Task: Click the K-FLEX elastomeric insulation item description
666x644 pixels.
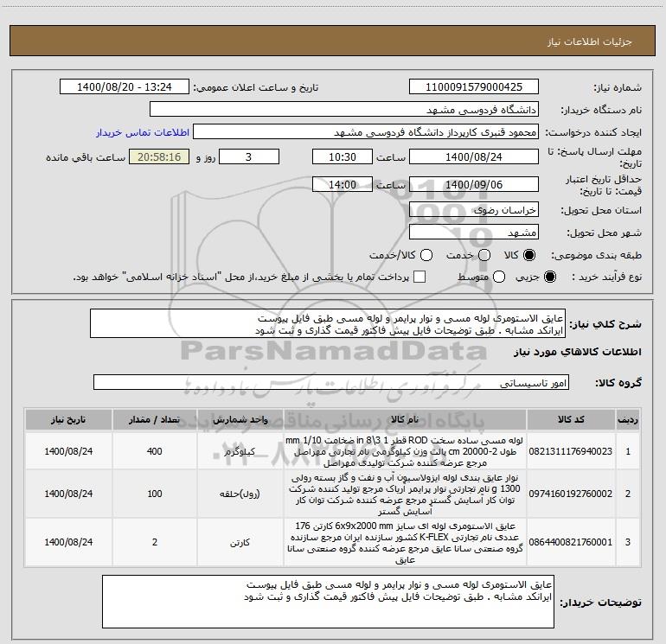Action: click(405, 543)
